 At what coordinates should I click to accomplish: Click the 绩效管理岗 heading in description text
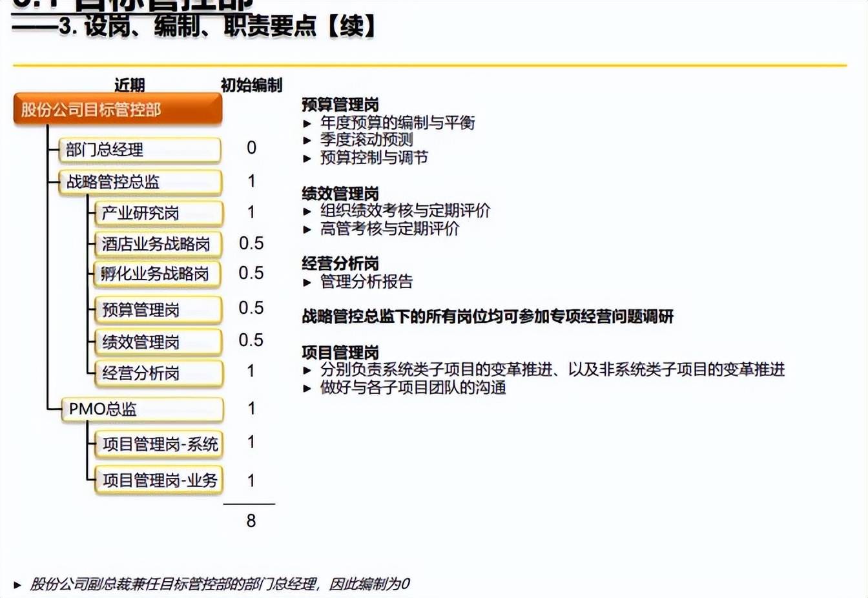tap(340, 193)
